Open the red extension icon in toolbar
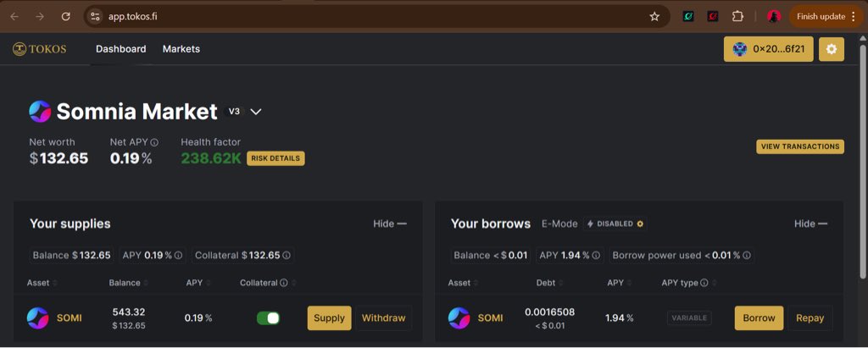 click(712, 17)
